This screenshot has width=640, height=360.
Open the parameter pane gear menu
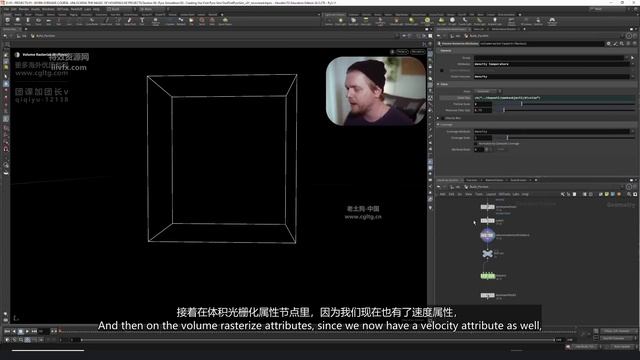(609, 44)
